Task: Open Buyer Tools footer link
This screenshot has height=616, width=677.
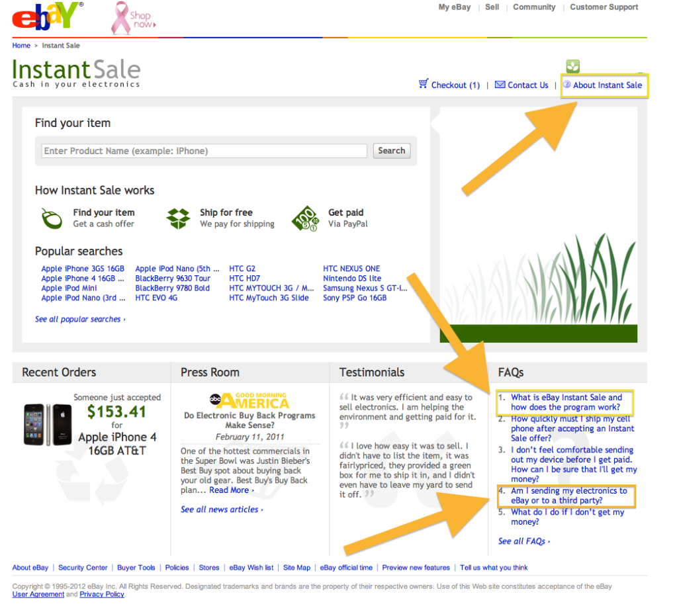Action: 136,568
